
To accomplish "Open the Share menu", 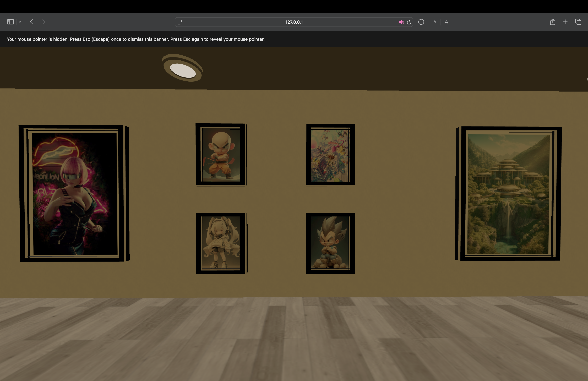I will pos(552,22).
